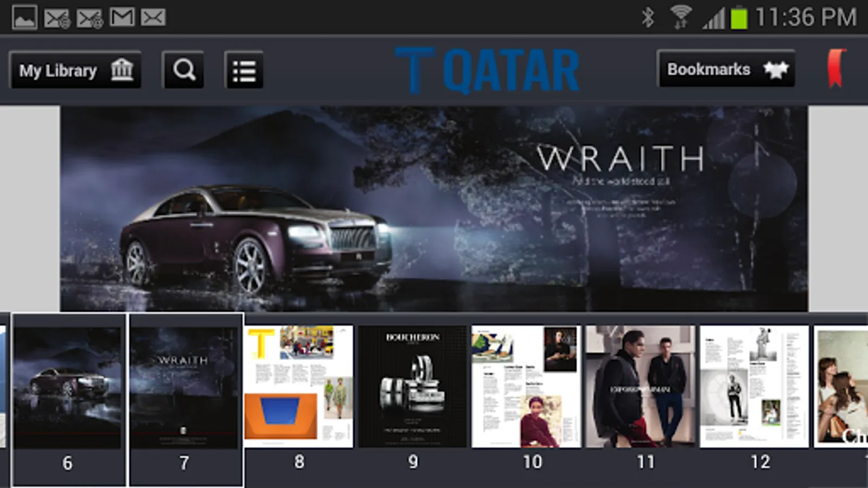
Task: Tap the Wi-Fi status icon
Action: [x=680, y=17]
